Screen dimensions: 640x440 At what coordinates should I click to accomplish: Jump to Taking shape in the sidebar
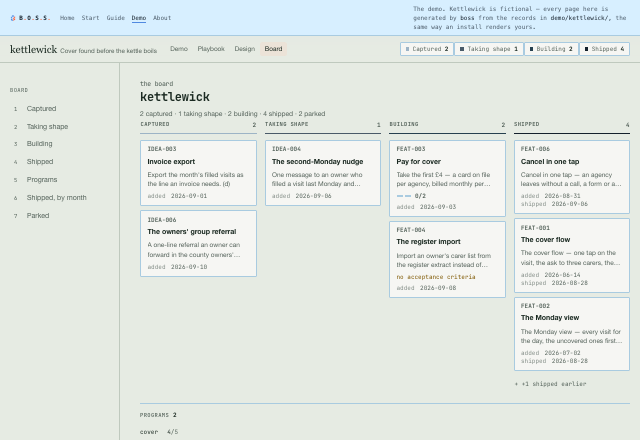point(47,127)
